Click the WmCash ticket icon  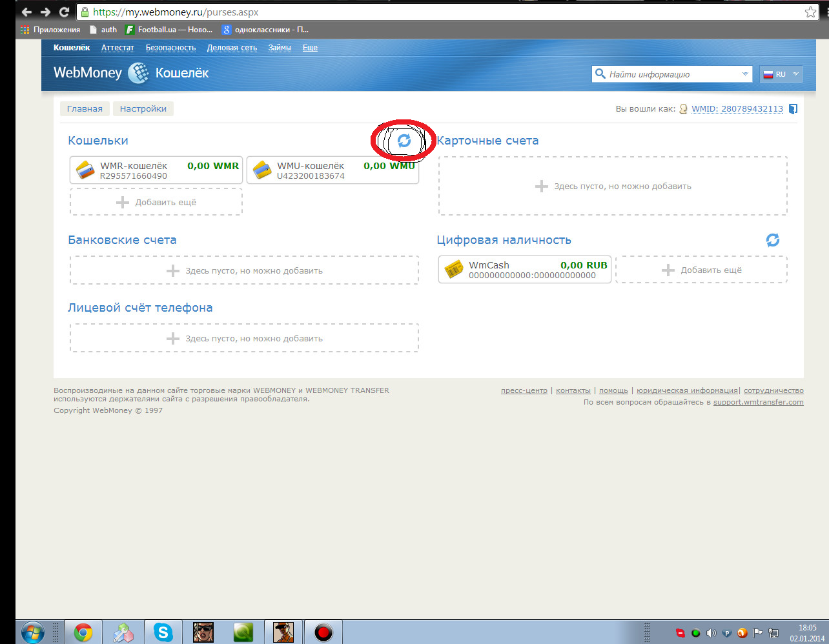(x=454, y=270)
